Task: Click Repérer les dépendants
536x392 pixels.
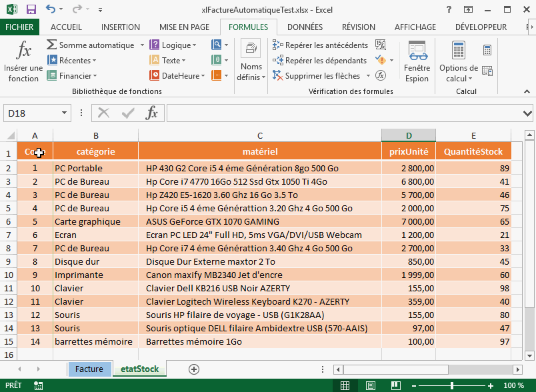Action: click(319, 61)
